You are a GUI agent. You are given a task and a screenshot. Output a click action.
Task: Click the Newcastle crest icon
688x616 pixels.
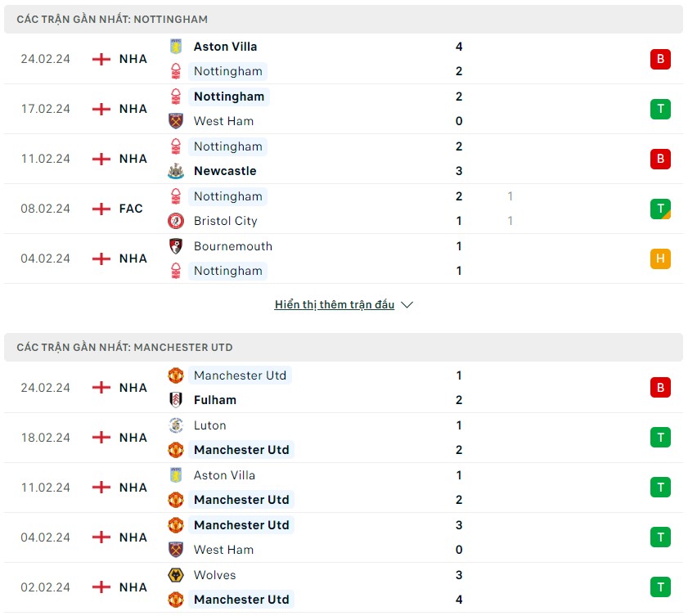pos(176,171)
